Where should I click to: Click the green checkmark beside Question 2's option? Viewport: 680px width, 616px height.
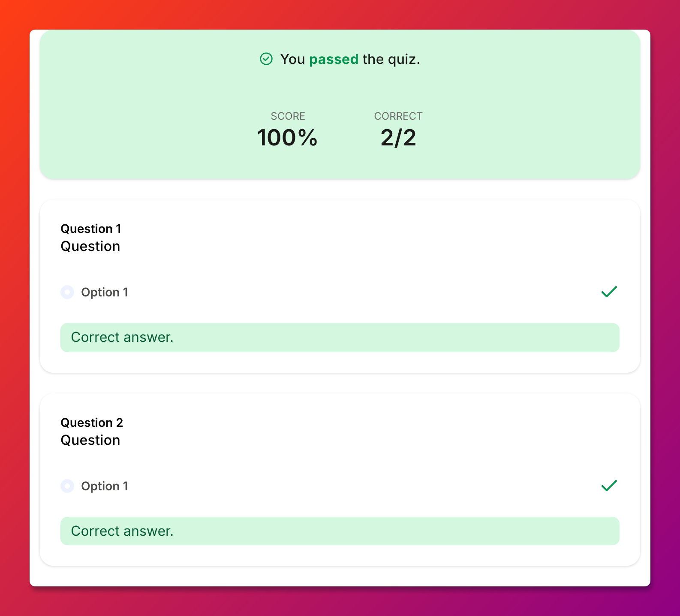tap(609, 486)
